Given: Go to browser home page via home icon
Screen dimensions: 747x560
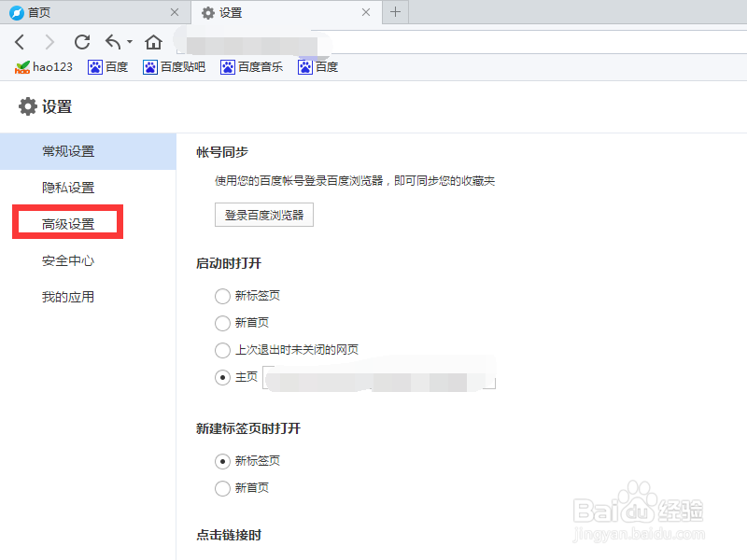Looking at the screenshot, I should tap(152, 42).
